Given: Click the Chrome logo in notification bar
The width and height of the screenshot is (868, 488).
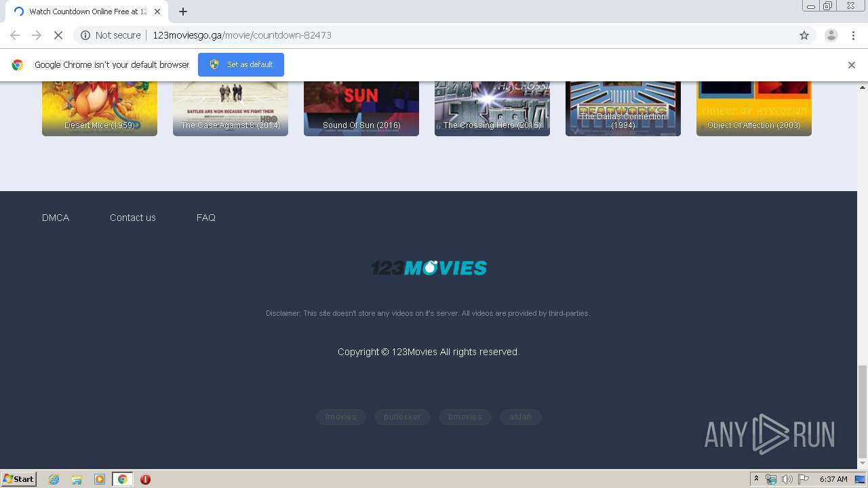Looking at the screenshot, I should pyautogui.click(x=18, y=65).
